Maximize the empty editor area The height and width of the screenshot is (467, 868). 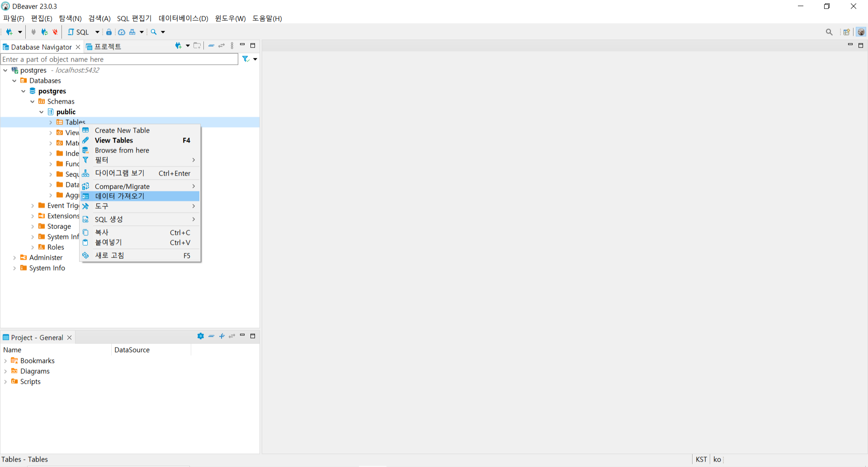click(x=861, y=46)
